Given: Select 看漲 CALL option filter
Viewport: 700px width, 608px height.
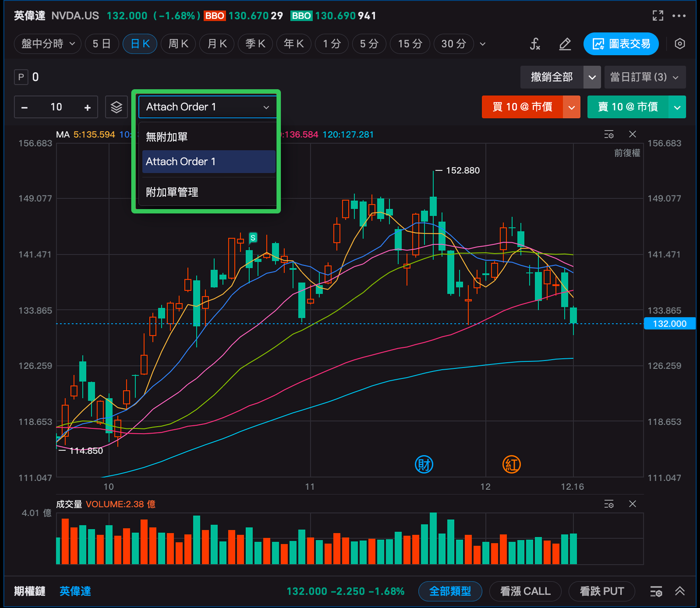Looking at the screenshot, I should [525, 591].
